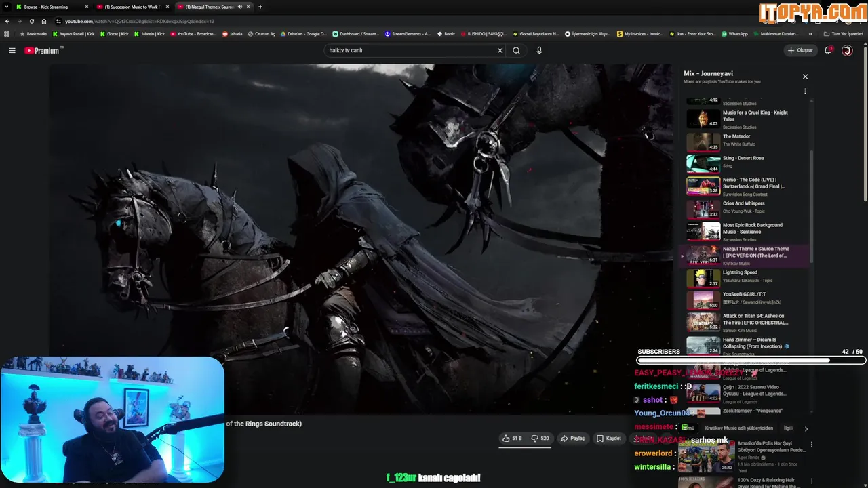868x488 pixels.
Task: Go forward in browser history
Action: pyautogui.click(x=20, y=21)
